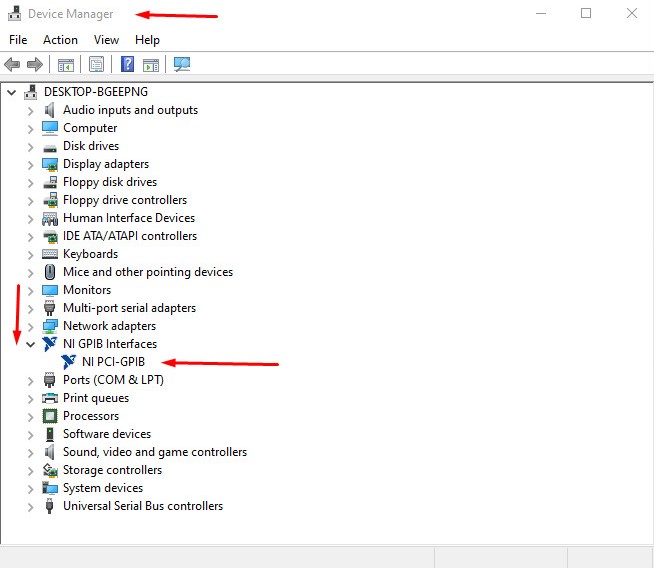Select the Keyboards label
Screen dimensions: 654x568
(91, 254)
